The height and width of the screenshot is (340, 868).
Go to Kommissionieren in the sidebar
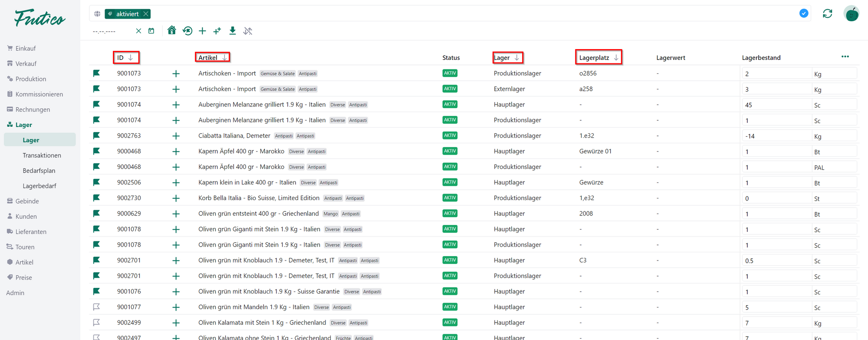click(x=39, y=94)
